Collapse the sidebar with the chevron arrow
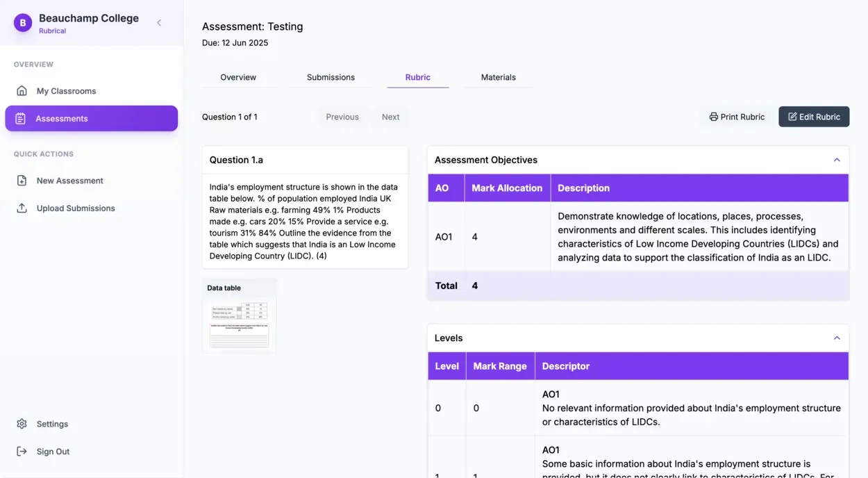 point(159,22)
